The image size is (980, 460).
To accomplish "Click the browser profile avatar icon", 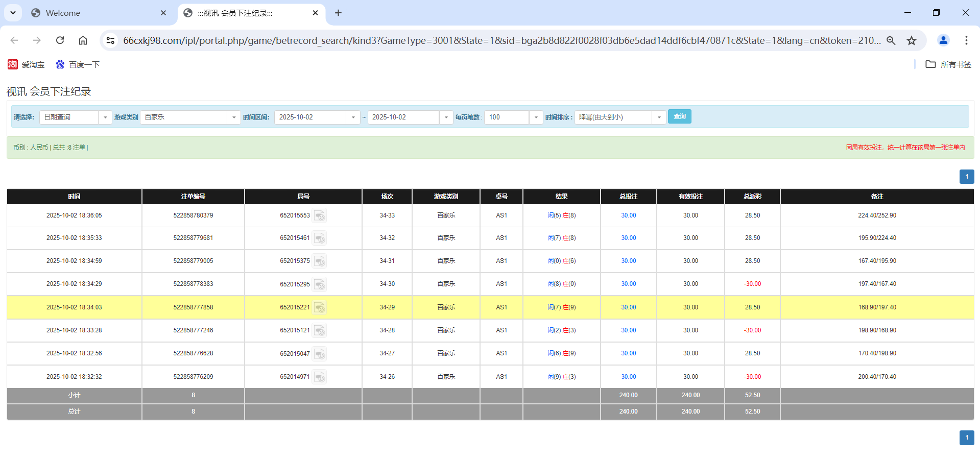I will [x=943, y=40].
